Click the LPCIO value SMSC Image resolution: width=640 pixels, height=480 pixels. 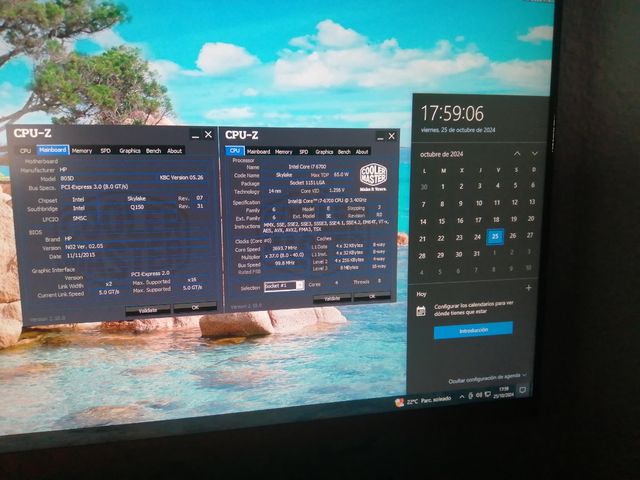coord(80,218)
